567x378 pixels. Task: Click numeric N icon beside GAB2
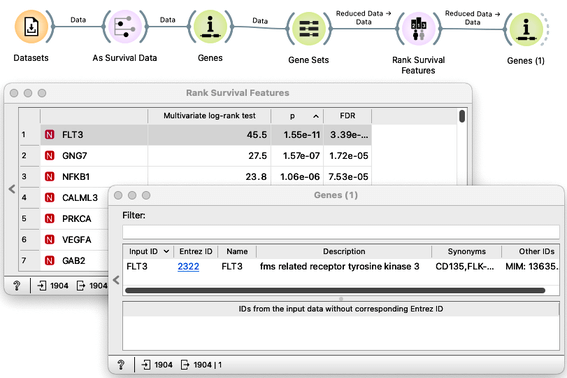(50, 260)
